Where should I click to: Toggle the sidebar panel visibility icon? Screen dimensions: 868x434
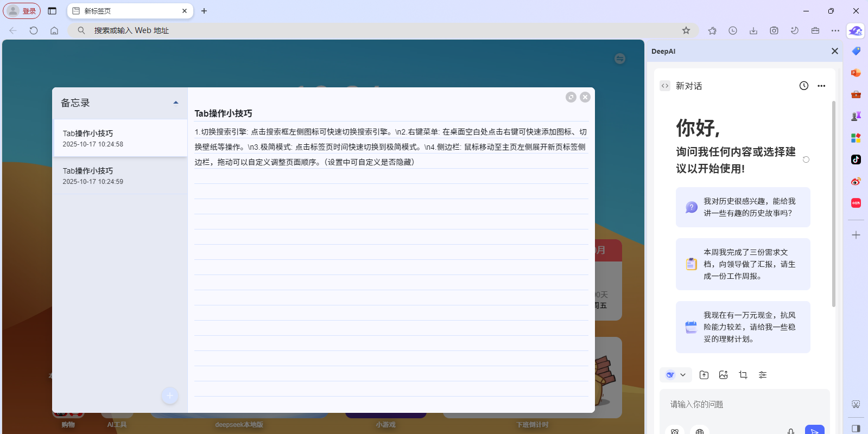click(x=856, y=428)
